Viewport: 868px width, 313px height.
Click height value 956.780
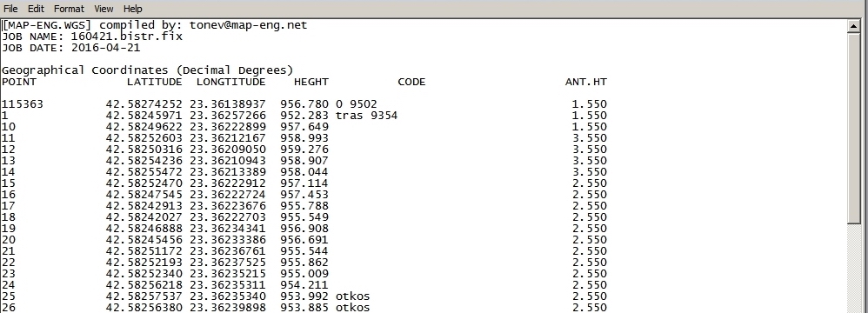(x=304, y=104)
